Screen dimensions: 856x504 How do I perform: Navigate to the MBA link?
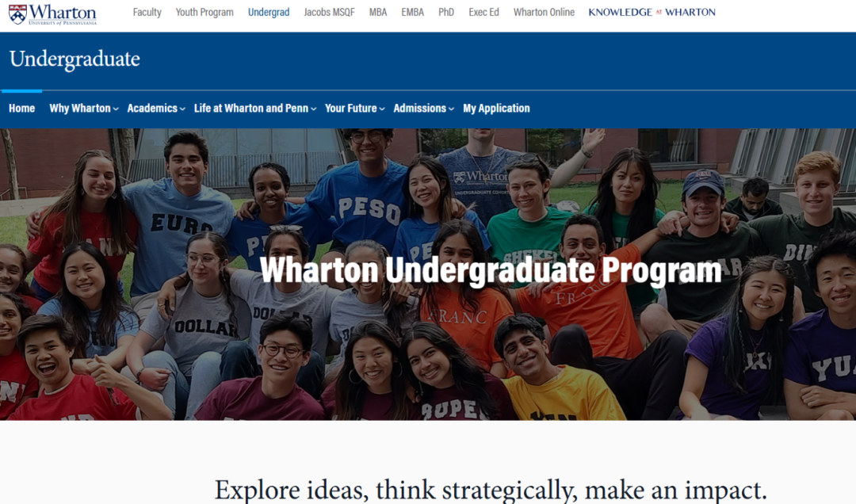click(x=378, y=12)
